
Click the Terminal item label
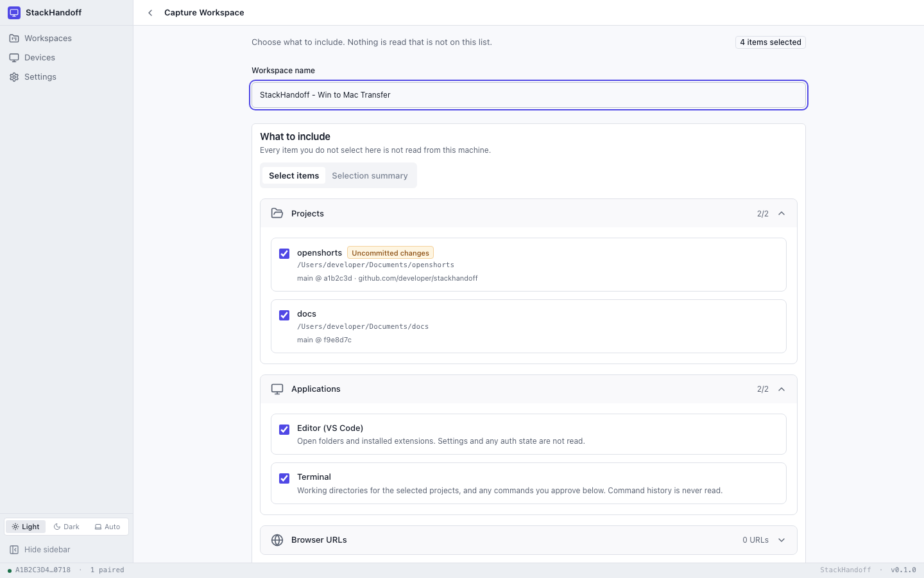(x=314, y=477)
